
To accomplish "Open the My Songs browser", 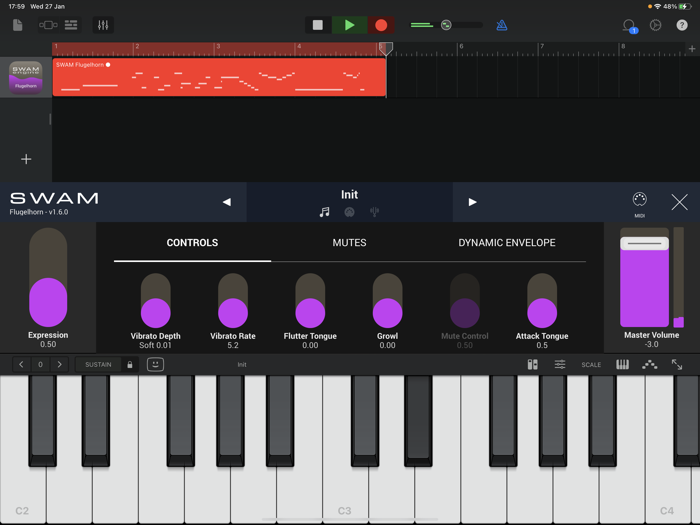I will click(18, 25).
